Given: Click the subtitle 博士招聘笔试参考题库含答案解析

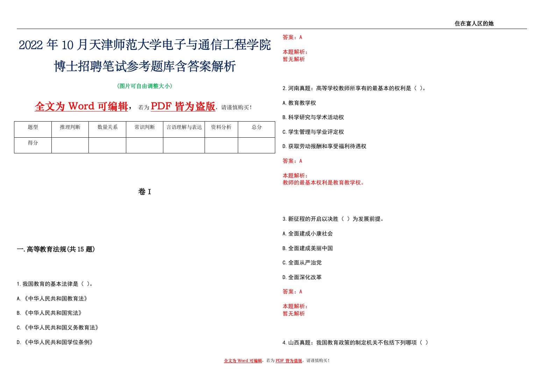Looking at the screenshot, I should (x=145, y=66).
